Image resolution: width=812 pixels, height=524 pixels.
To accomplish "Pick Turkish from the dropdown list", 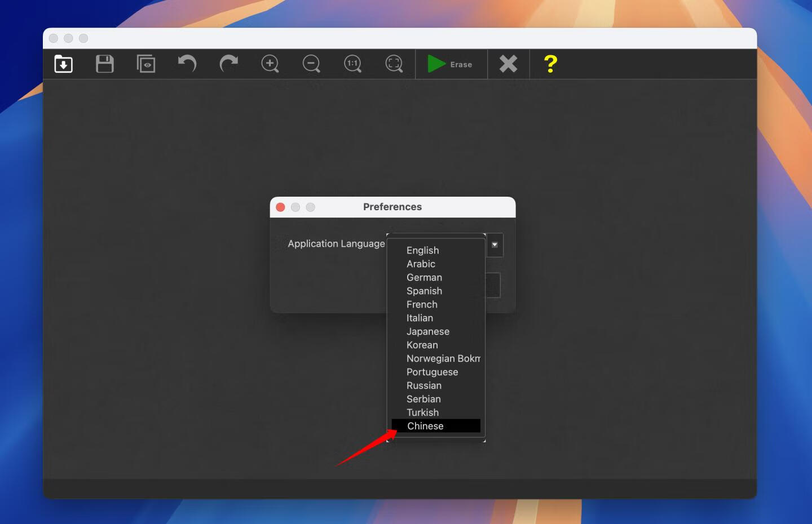I will pyautogui.click(x=436, y=412).
